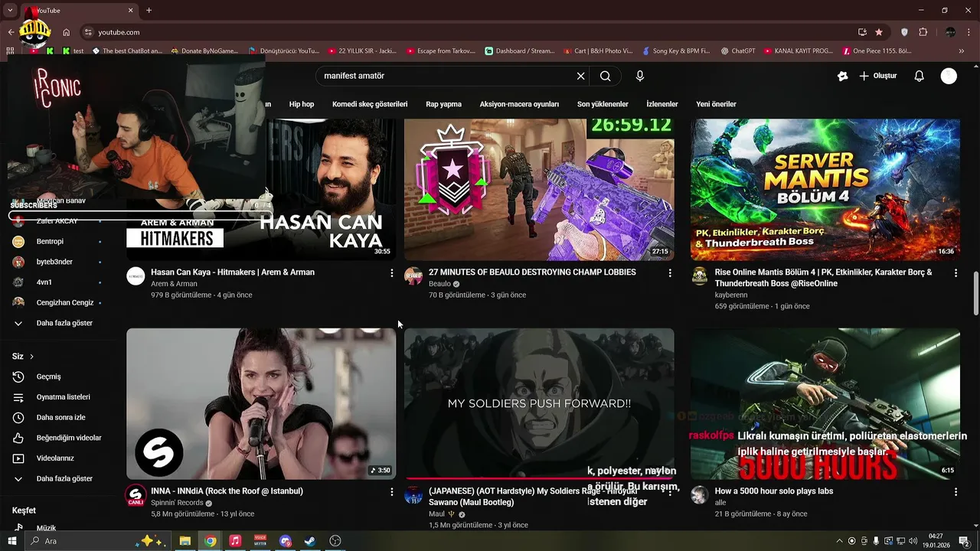This screenshot has height=551, width=980.
Task: Bookmark this page with the star icon
Action: tap(879, 32)
